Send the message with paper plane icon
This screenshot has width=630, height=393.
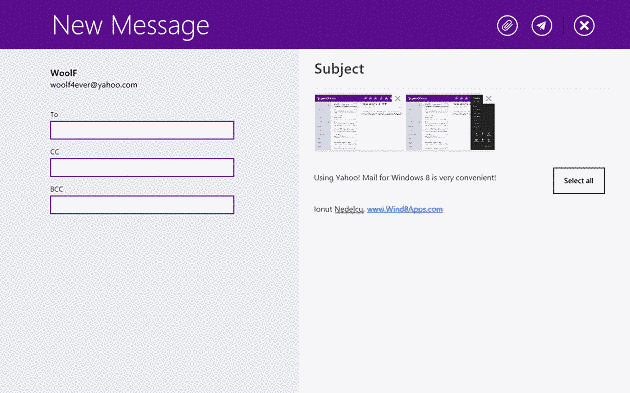542,26
